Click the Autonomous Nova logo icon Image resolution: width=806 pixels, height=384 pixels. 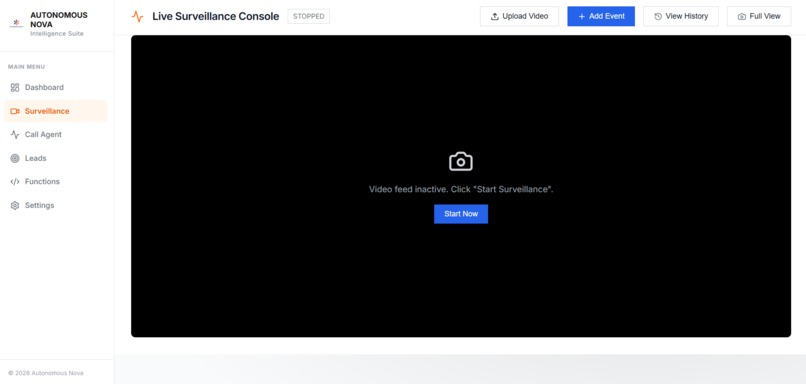[16, 23]
